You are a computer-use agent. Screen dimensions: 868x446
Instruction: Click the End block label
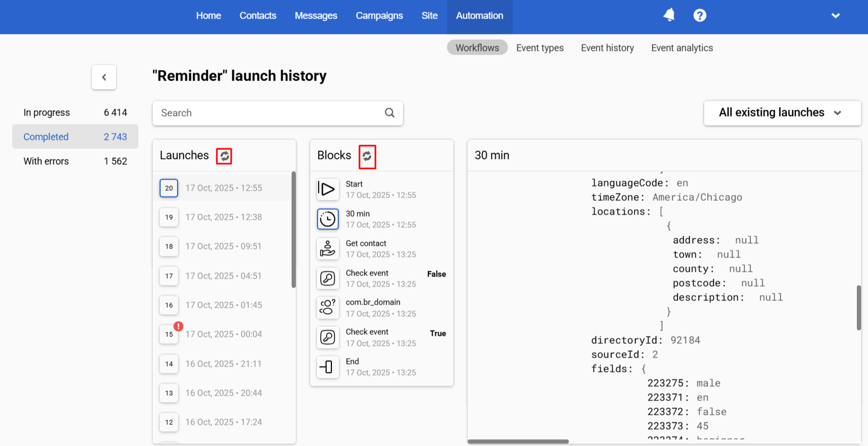[x=352, y=361]
